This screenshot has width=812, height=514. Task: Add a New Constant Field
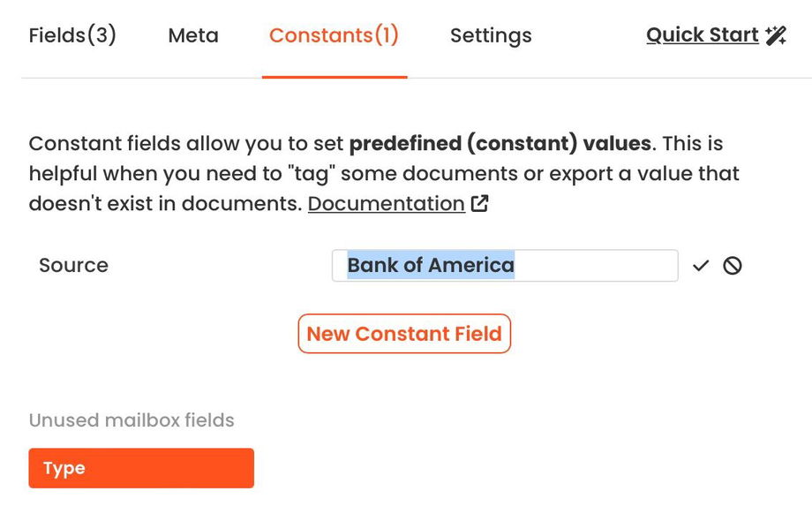click(x=404, y=334)
